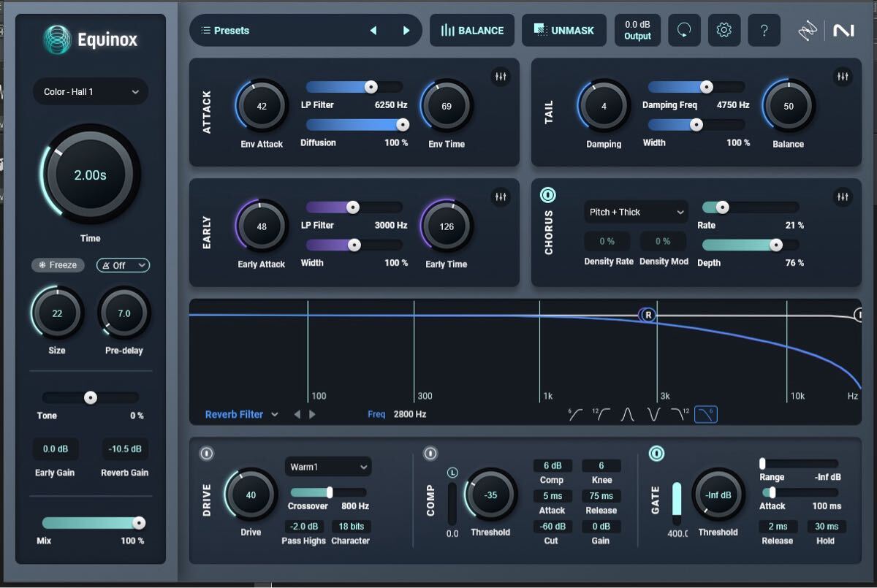Open the Pitch + Thick chorus mode dropdown
Viewport: 877px width, 588px height.
(x=635, y=211)
